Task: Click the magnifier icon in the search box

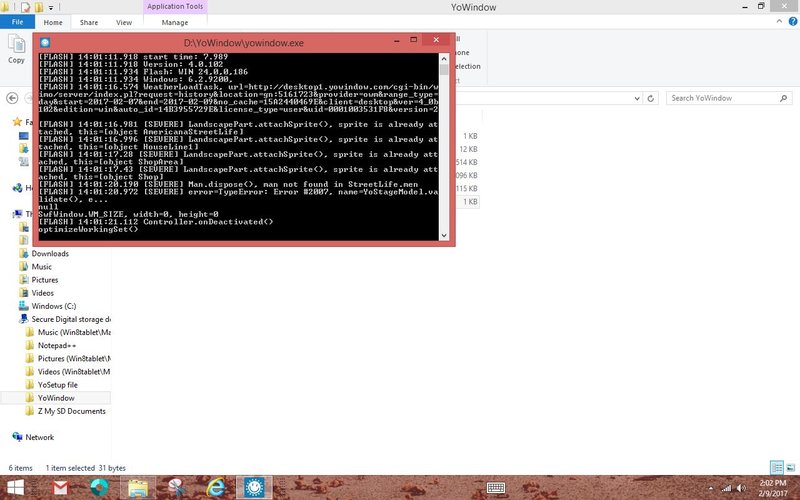Action: (x=783, y=98)
